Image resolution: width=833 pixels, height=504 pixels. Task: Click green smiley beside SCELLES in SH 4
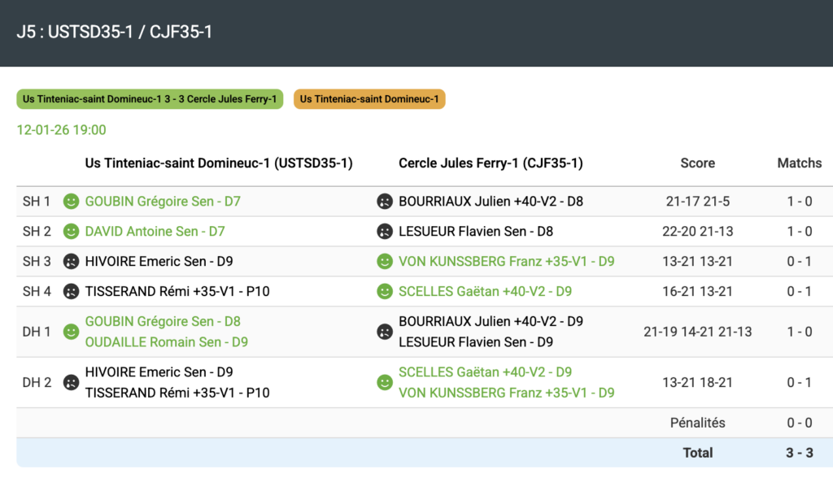(x=385, y=291)
